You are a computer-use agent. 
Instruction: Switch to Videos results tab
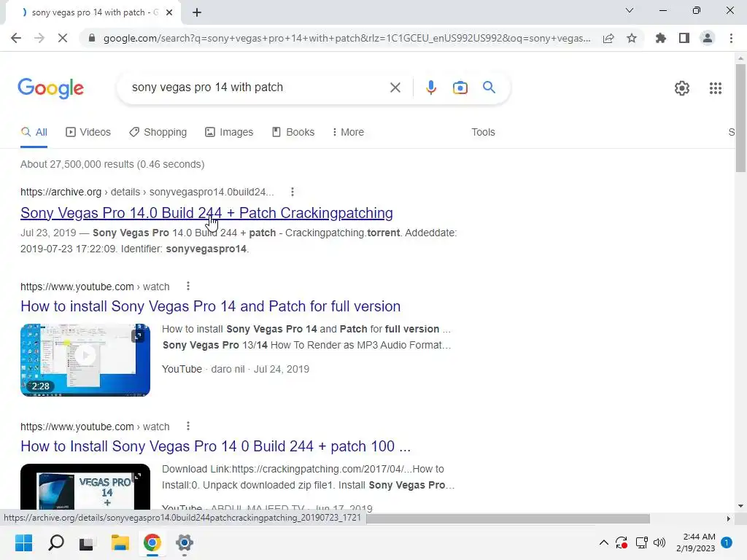pos(88,133)
